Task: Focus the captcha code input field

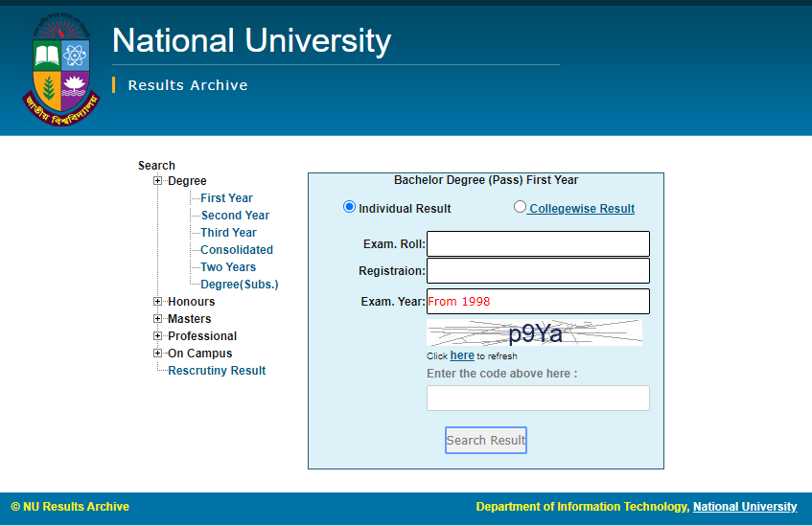Action: [x=538, y=399]
